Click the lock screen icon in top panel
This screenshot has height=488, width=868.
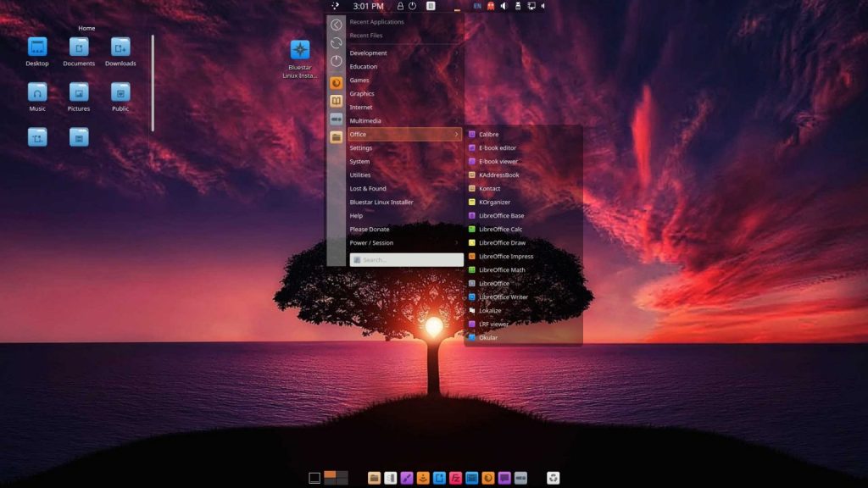(x=400, y=6)
